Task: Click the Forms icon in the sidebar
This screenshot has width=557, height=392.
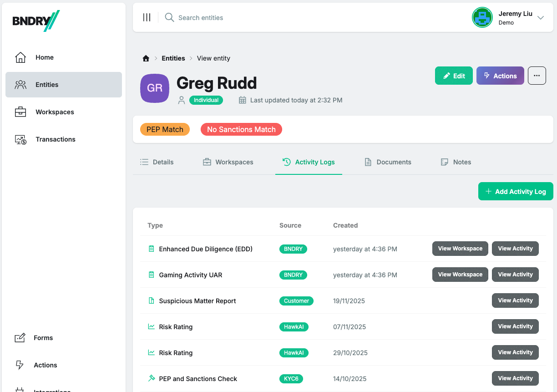Action: pyautogui.click(x=20, y=337)
